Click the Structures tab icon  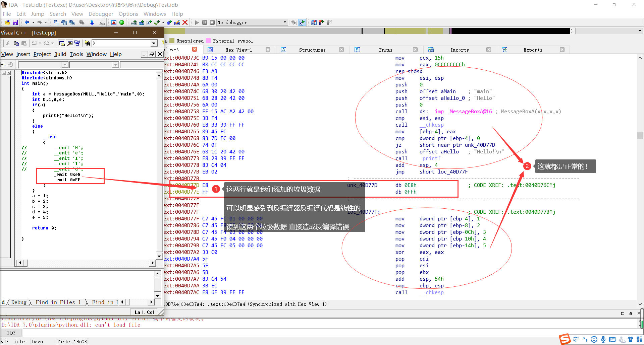pyautogui.click(x=284, y=50)
